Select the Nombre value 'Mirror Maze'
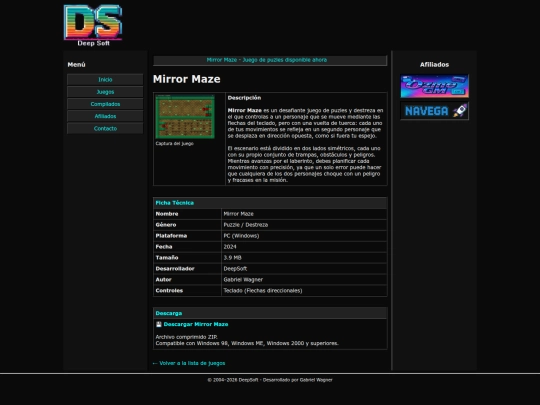 (x=238, y=214)
